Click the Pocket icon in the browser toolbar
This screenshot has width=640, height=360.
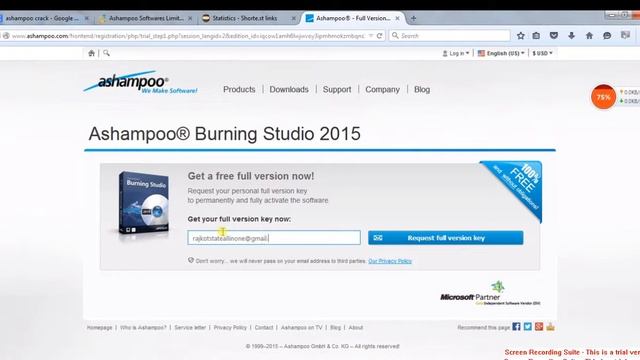click(554, 36)
